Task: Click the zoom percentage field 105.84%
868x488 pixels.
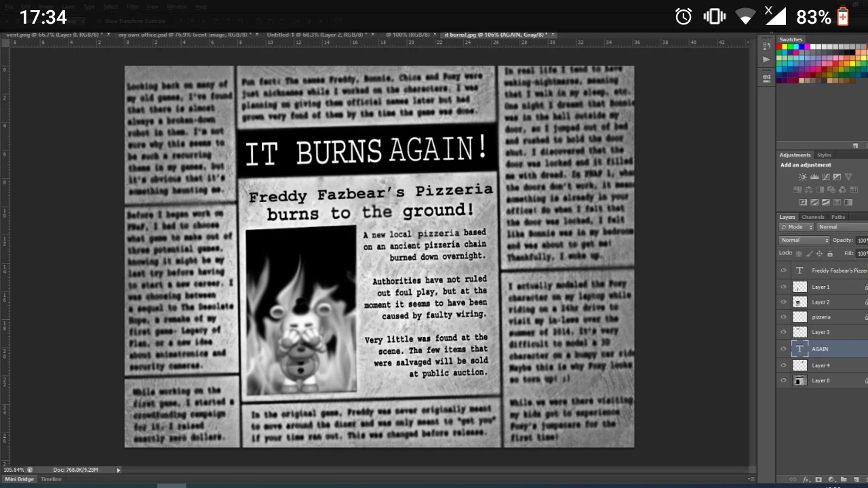Action: 14,470
